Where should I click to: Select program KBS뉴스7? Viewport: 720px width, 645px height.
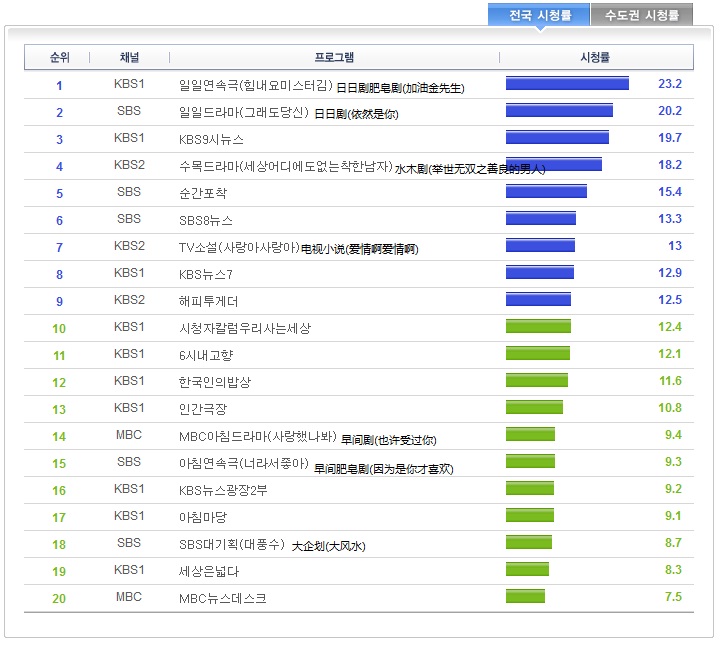[206, 274]
